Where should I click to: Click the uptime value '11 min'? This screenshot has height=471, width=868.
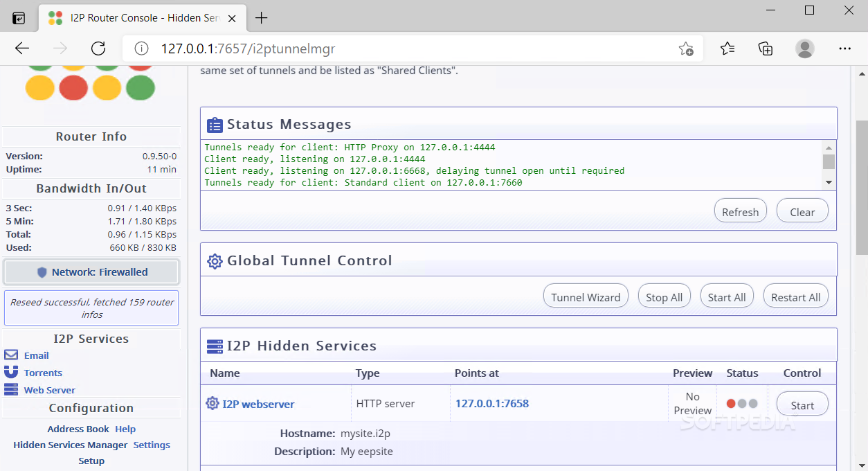(162, 170)
